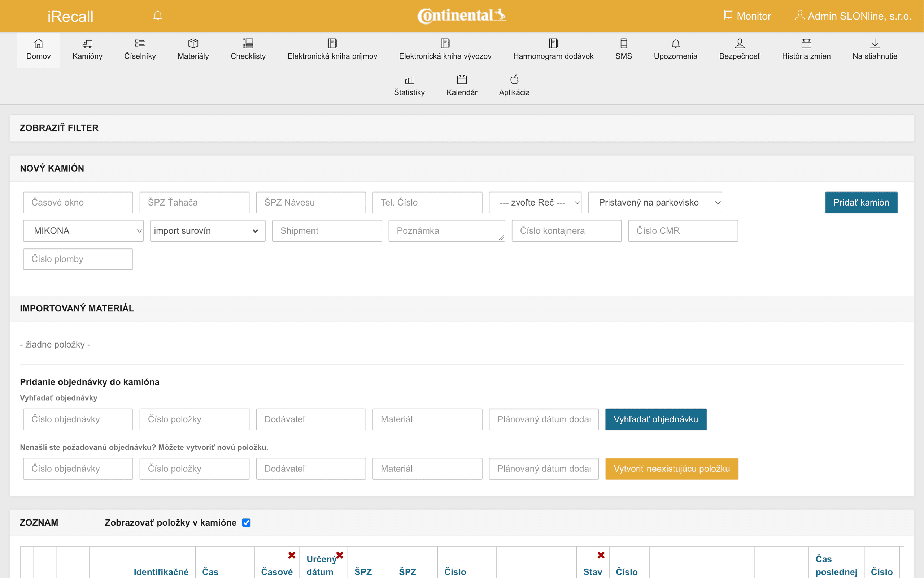This screenshot has width=924, height=578.
Task: Click Vytvoriť neexistujúcu položku button
Action: [672, 469]
